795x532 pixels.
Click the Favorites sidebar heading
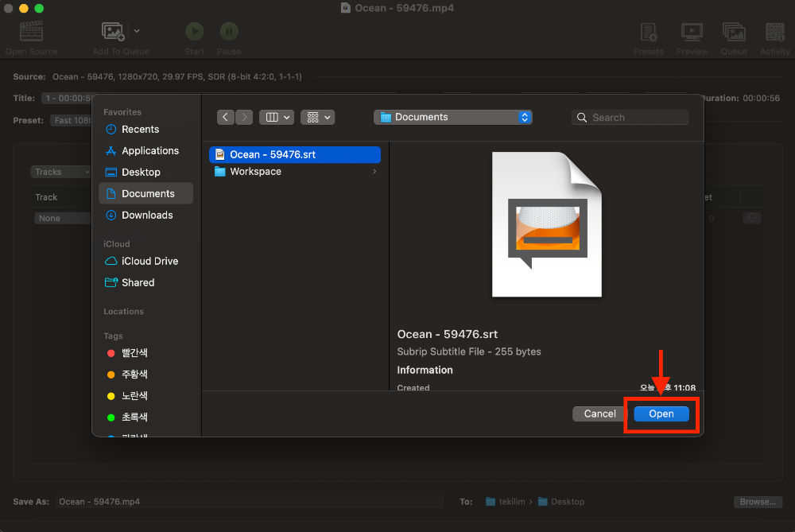point(122,112)
